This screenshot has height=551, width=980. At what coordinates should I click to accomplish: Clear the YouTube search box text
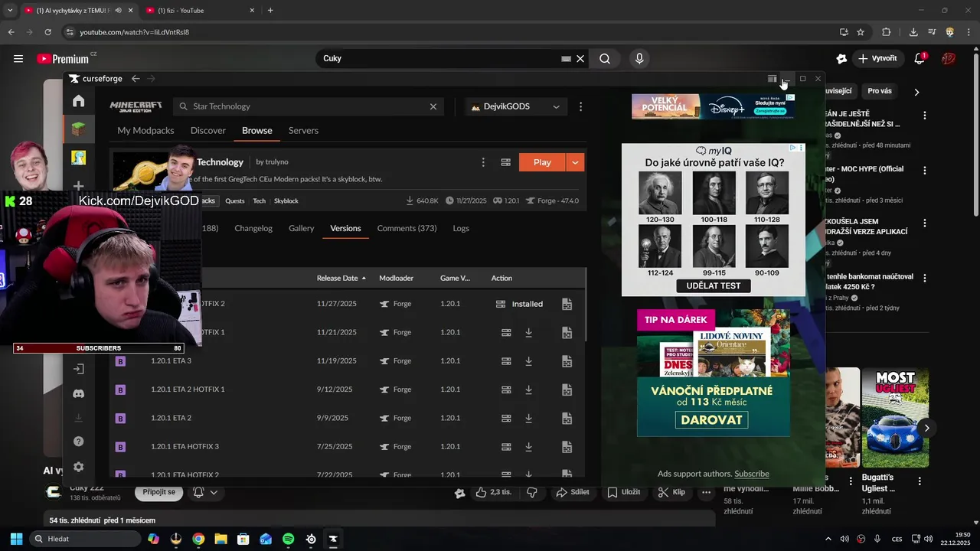click(580, 59)
